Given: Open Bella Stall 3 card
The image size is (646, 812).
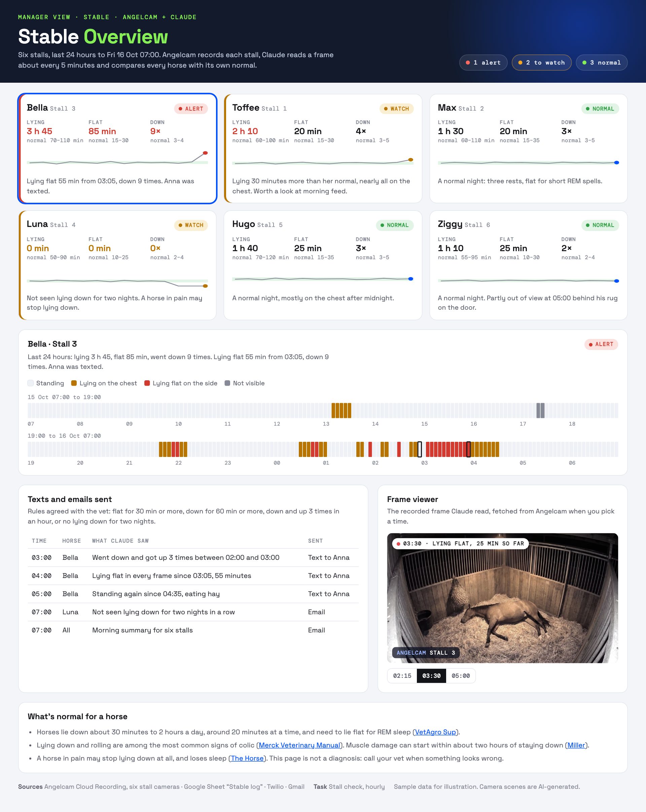Looking at the screenshot, I should [117, 148].
